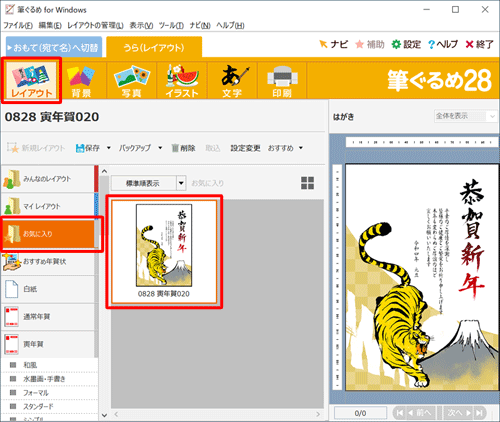
Task: Open ヘルプ(H) menu
Action: coord(230,25)
